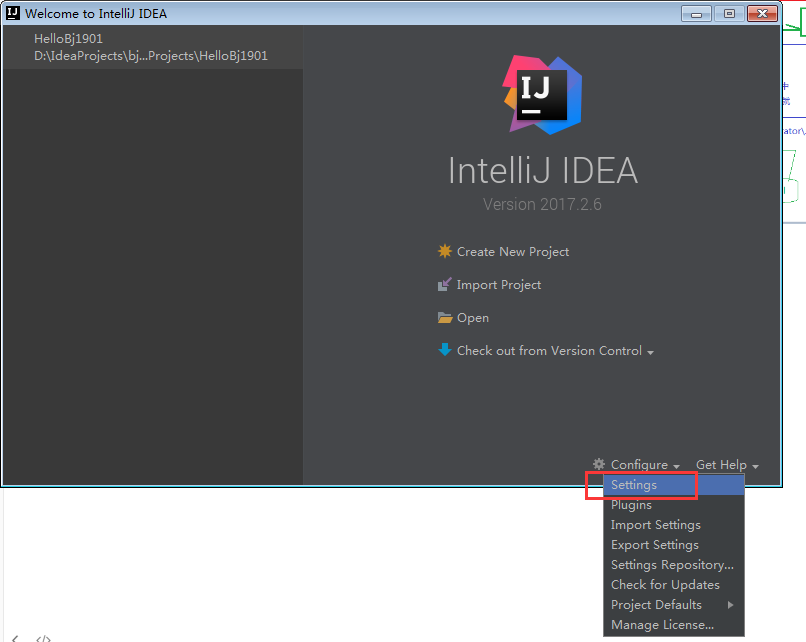Choose Import Settings menu entry
The image size is (806, 642).
[674, 525]
